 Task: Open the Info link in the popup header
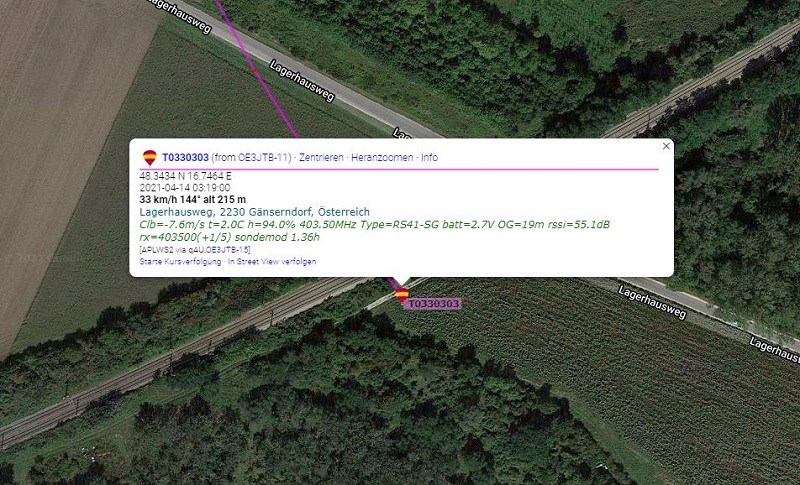(430, 158)
